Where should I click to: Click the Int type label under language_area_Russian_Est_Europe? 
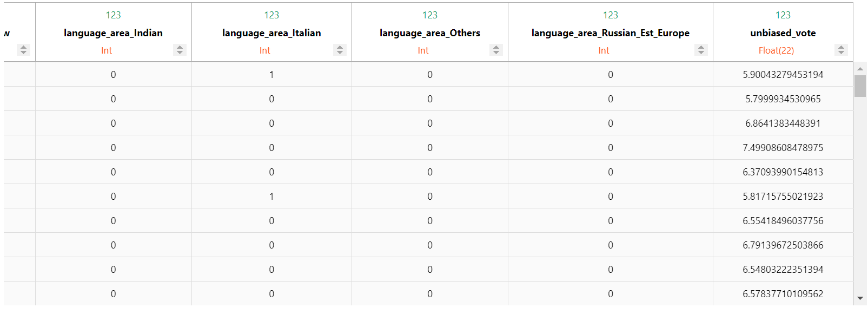(604, 50)
